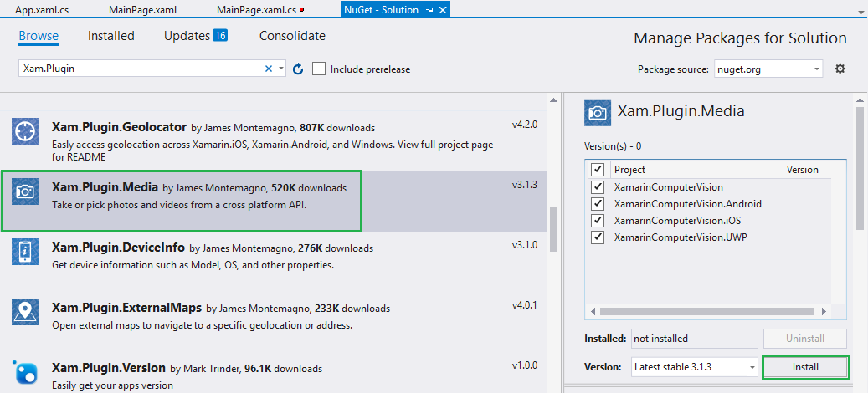Click the package list scroll up arrow
The width and height of the screenshot is (868, 393).
point(553,100)
